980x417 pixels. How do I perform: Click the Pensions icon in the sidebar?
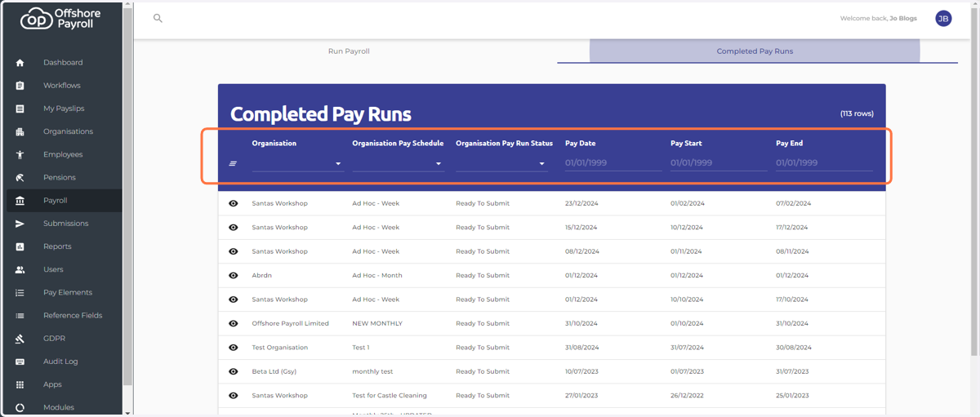coord(20,178)
